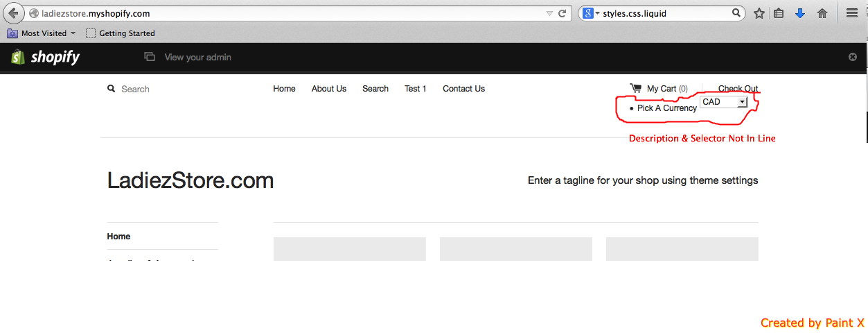Click the tagline text about theme settings
This screenshot has height=333, width=868.
(x=643, y=180)
